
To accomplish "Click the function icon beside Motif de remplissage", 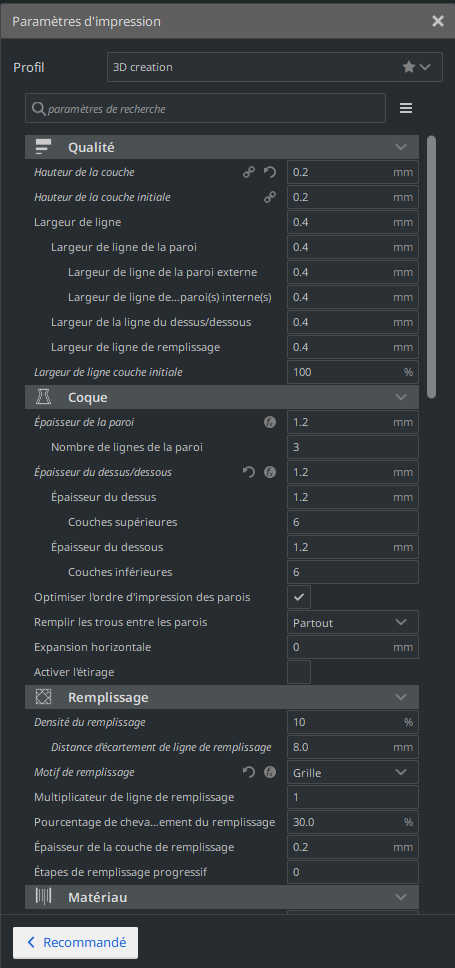I will 270,772.
